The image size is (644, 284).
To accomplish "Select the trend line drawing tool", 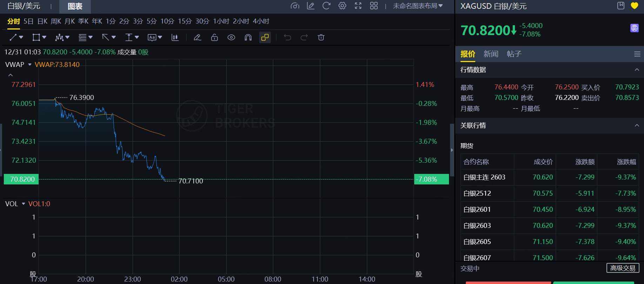I will 13,38.
